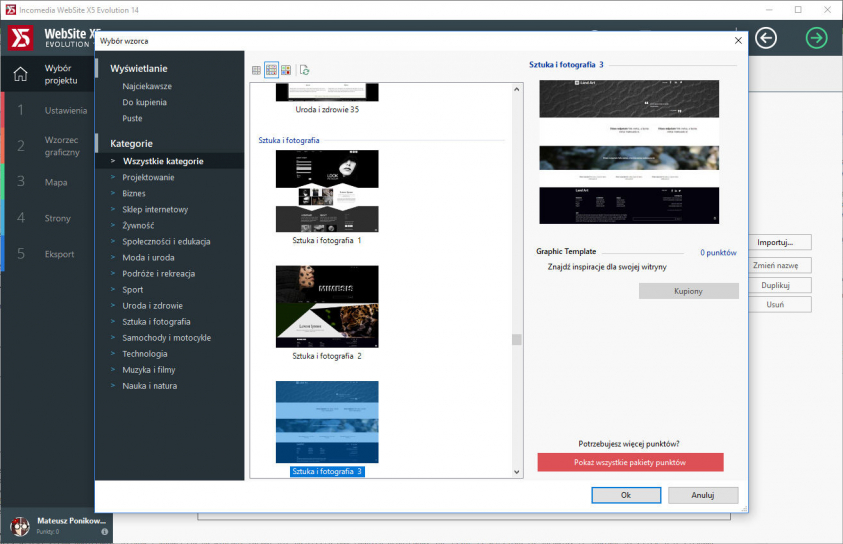Viewport: 843px width, 544px height.
Task: Click Pokaż wszystkie pakiety punktów button
Action: tap(630, 462)
